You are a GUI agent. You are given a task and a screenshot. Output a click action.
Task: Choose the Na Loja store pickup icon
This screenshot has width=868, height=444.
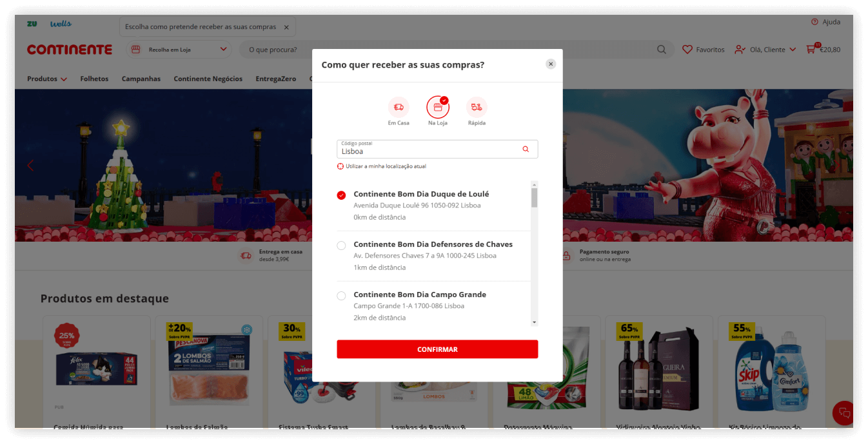[x=437, y=107]
